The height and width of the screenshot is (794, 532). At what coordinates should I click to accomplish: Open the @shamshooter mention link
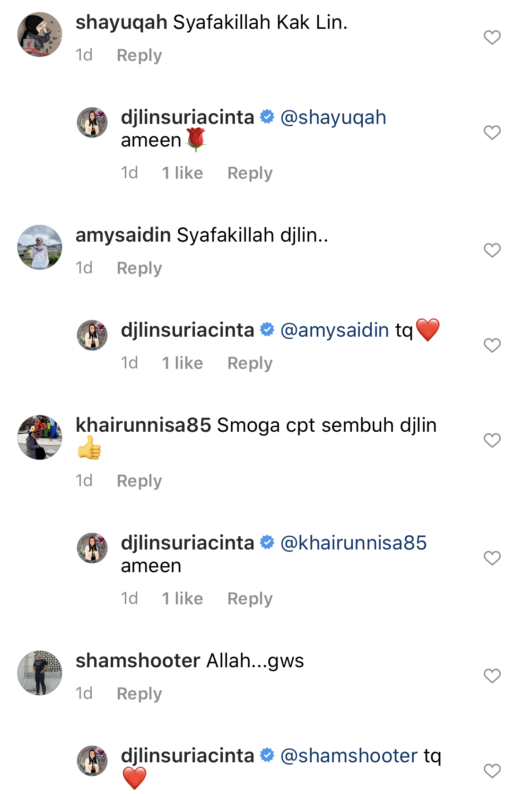click(349, 756)
